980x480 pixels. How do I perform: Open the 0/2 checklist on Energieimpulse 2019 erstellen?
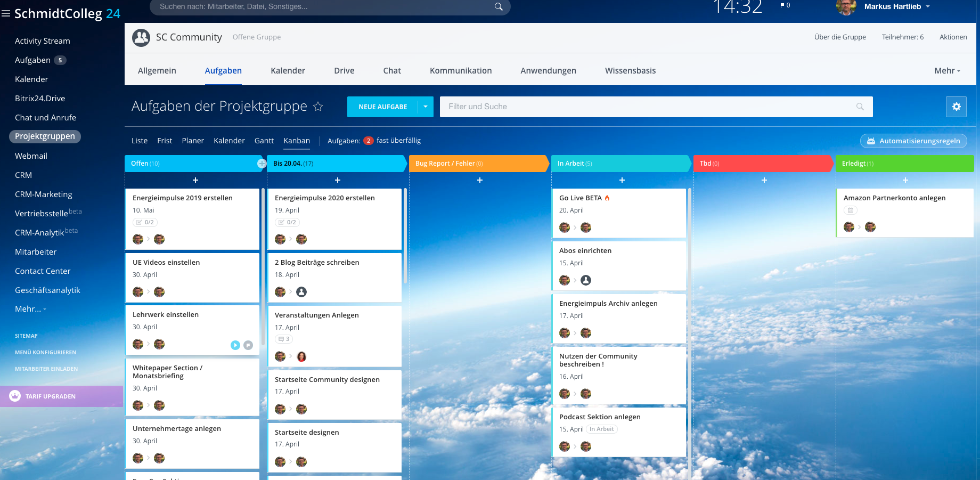pos(145,222)
